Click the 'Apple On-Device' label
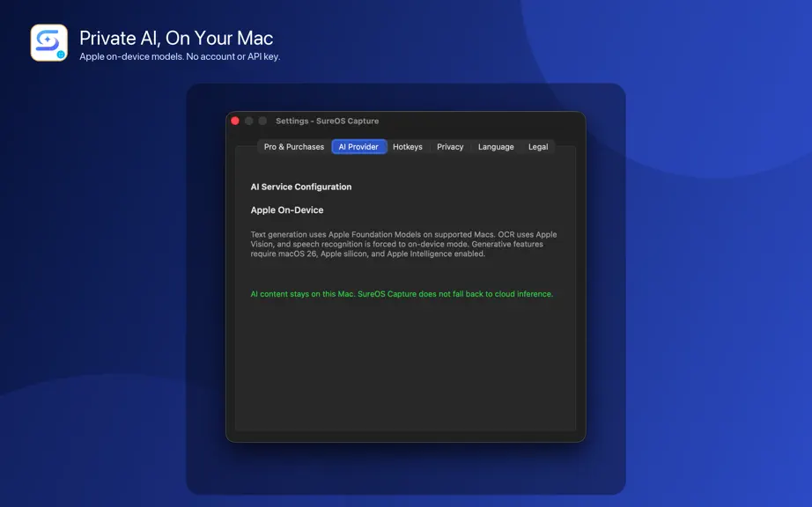Image resolution: width=812 pixels, height=507 pixels. (x=287, y=210)
